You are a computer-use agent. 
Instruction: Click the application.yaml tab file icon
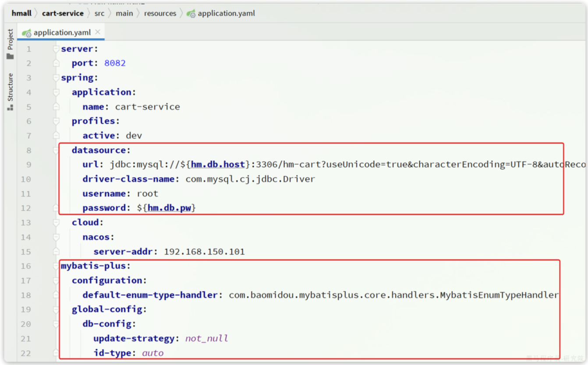click(x=27, y=32)
